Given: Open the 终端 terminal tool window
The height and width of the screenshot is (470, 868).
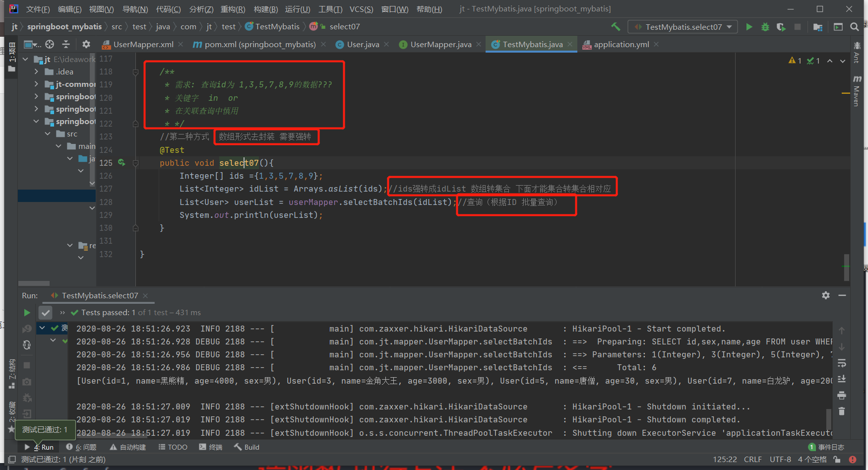Looking at the screenshot, I should [211, 447].
